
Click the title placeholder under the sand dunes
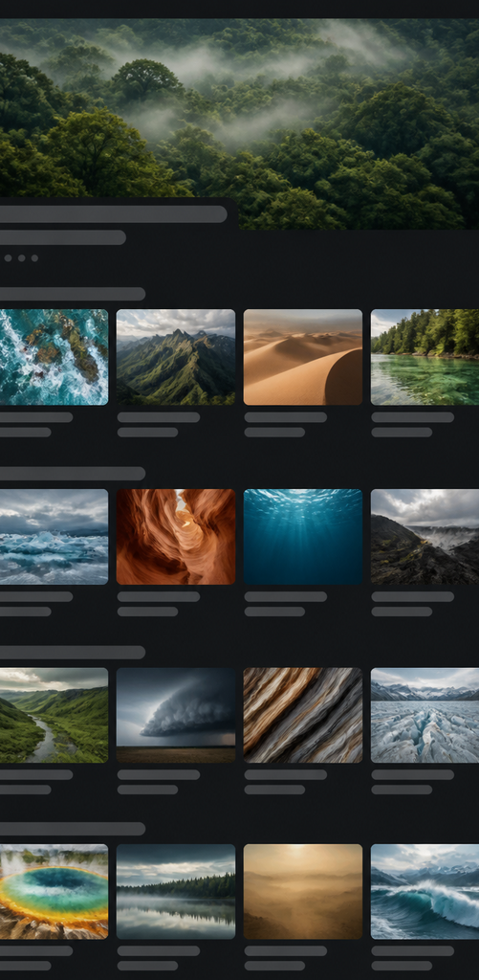286,417
